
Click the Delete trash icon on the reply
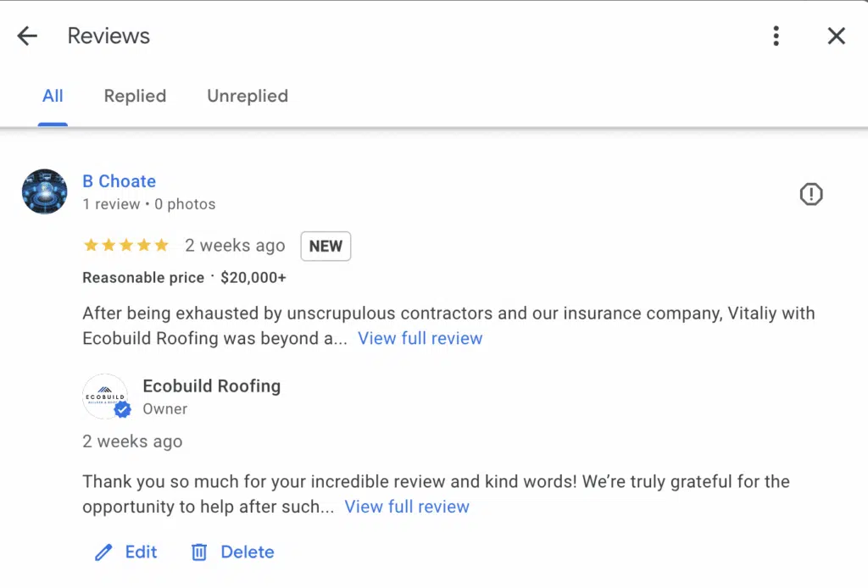(x=198, y=552)
